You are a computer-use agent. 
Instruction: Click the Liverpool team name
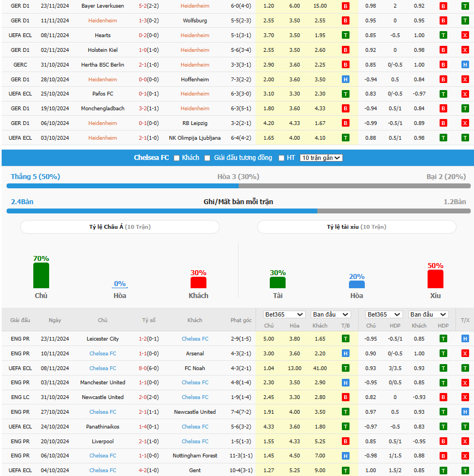click(x=103, y=442)
